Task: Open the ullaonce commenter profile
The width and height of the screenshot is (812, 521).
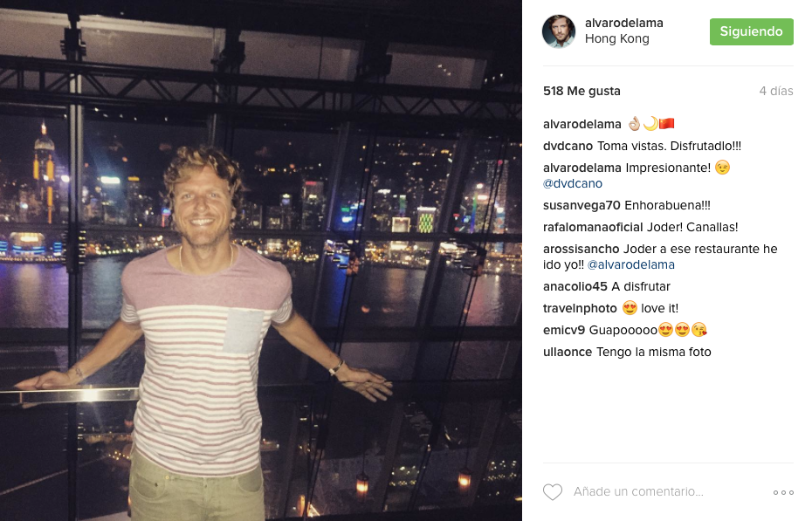Action: [x=567, y=352]
